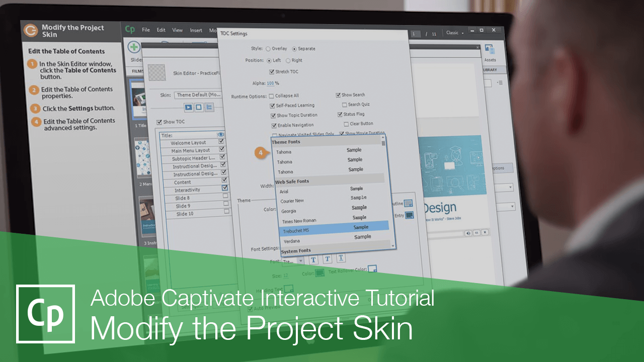The width and height of the screenshot is (644, 362).
Task: Apply bold with the first T icon
Action: coord(313,259)
